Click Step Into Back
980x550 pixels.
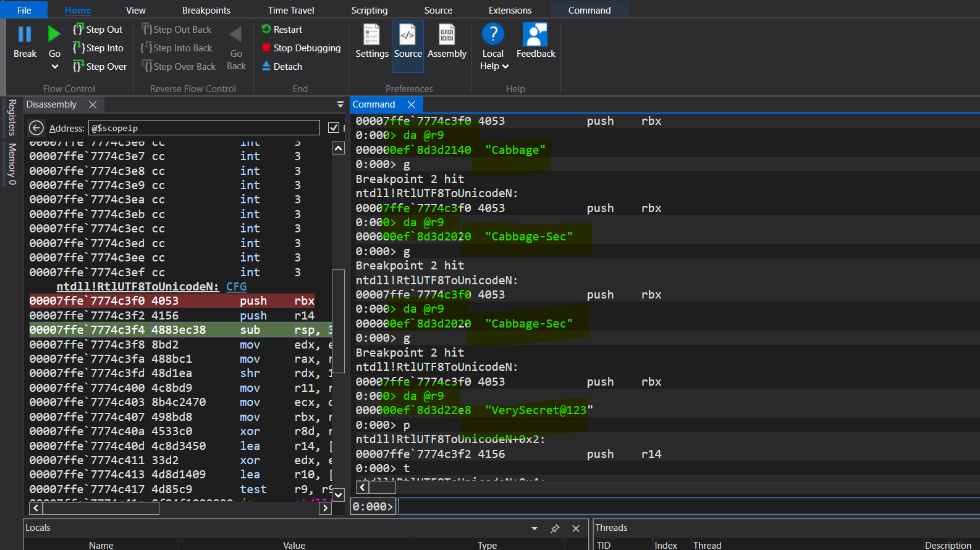pyautogui.click(x=176, y=48)
